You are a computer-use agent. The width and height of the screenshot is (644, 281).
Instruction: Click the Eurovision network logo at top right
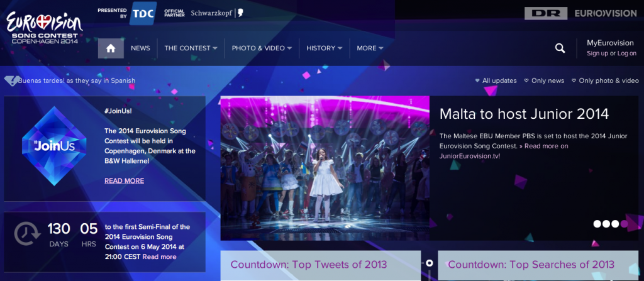(x=606, y=13)
